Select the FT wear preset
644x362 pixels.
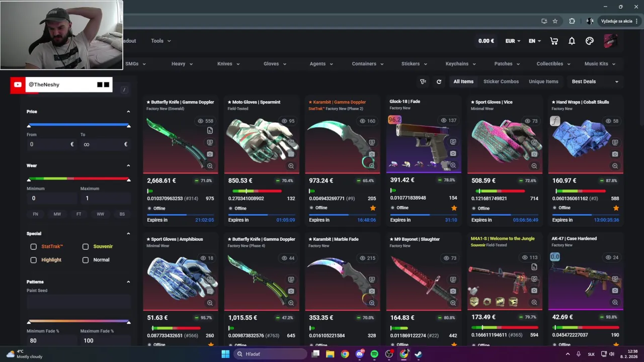[79, 214]
